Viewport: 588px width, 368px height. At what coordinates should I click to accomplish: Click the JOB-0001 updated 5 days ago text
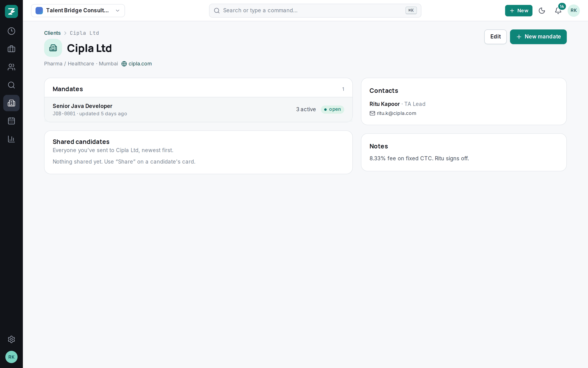pyautogui.click(x=90, y=114)
